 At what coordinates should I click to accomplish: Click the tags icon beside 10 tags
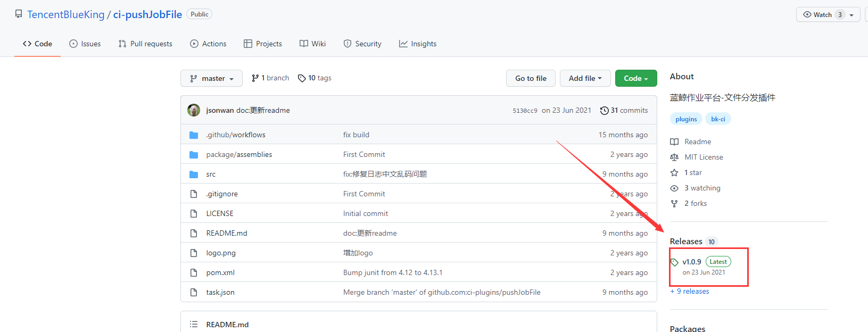[302, 78]
